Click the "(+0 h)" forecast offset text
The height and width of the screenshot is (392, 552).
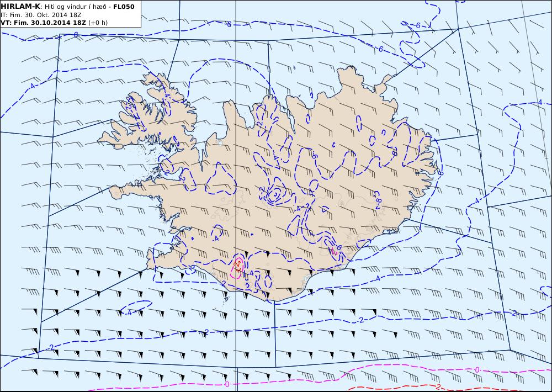(x=98, y=23)
